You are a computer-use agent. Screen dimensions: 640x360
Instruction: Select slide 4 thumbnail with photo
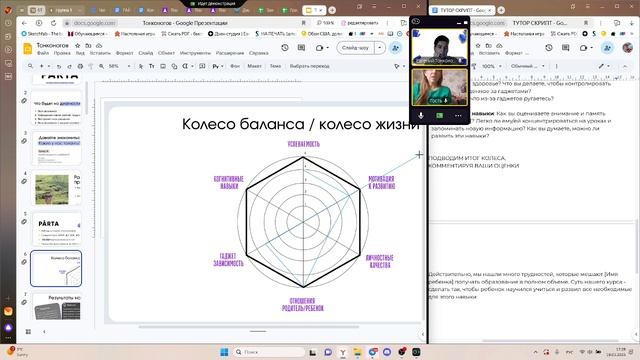[x=56, y=189]
